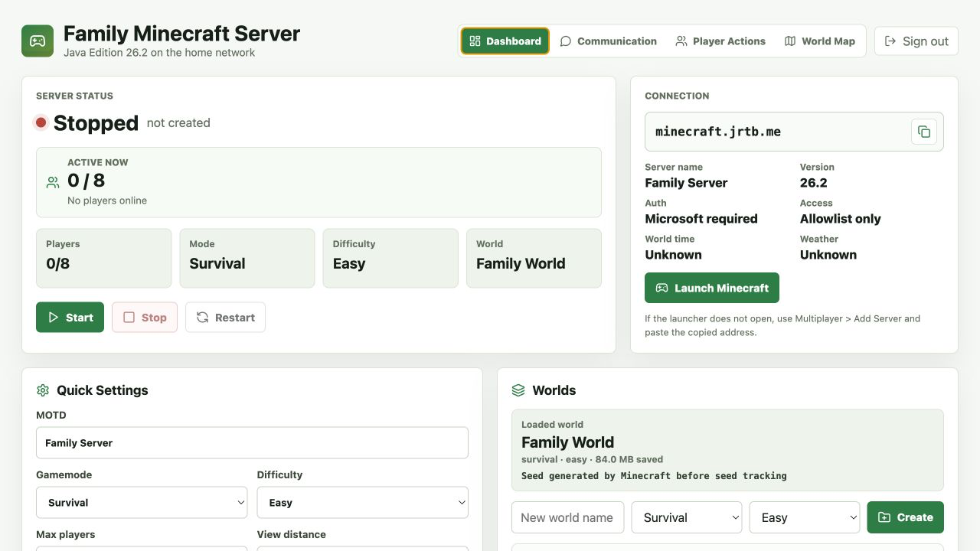Click the Loaded world Family World card

click(x=727, y=450)
